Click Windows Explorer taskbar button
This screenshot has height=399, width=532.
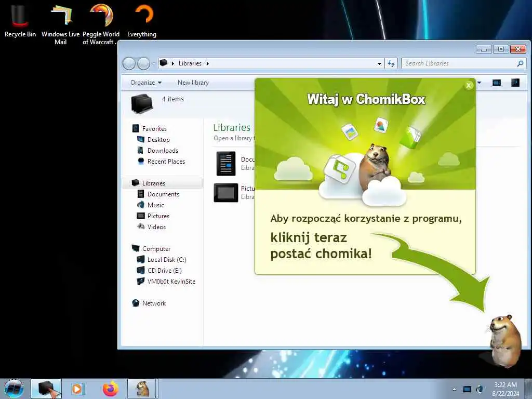[46, 389]
